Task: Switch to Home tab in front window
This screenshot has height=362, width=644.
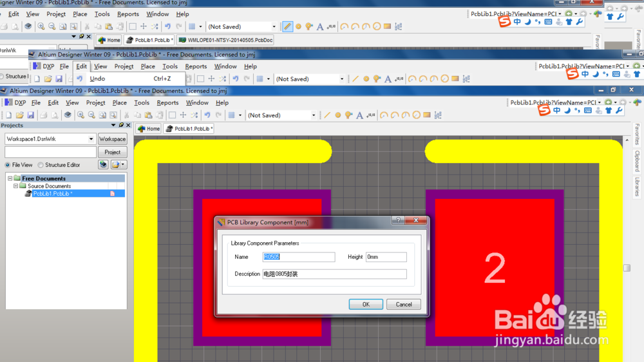Action: click(149, 129)
